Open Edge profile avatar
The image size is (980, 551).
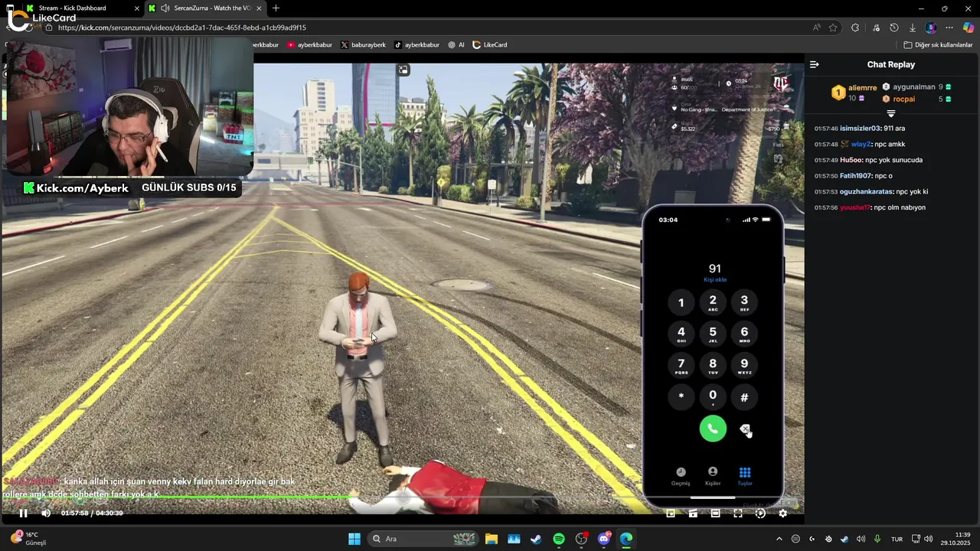931,28
